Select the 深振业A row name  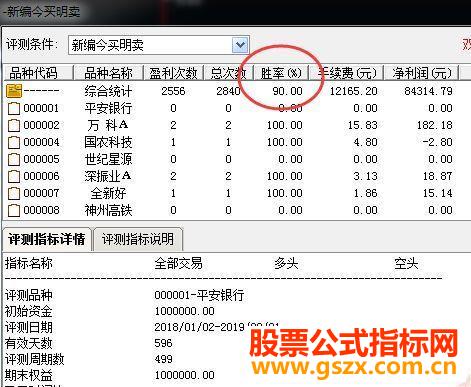108,176
